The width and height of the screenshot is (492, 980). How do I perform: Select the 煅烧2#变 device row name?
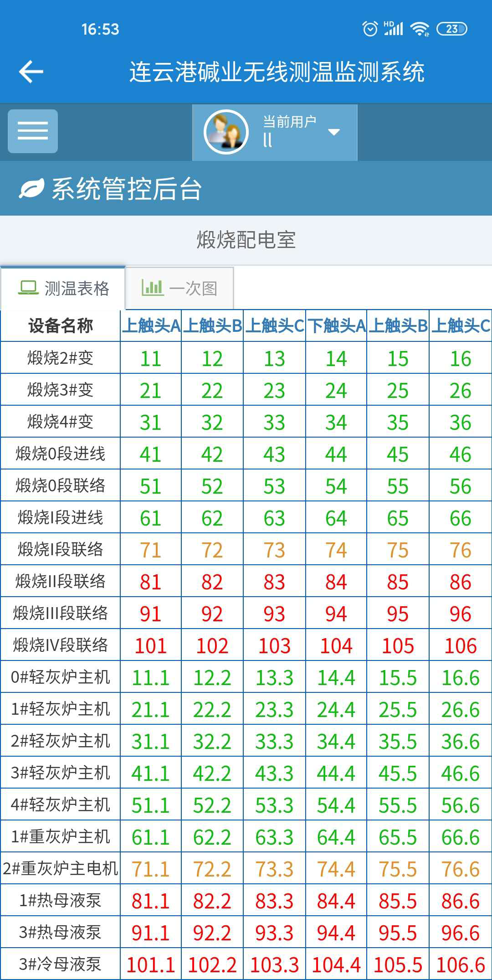60,358
